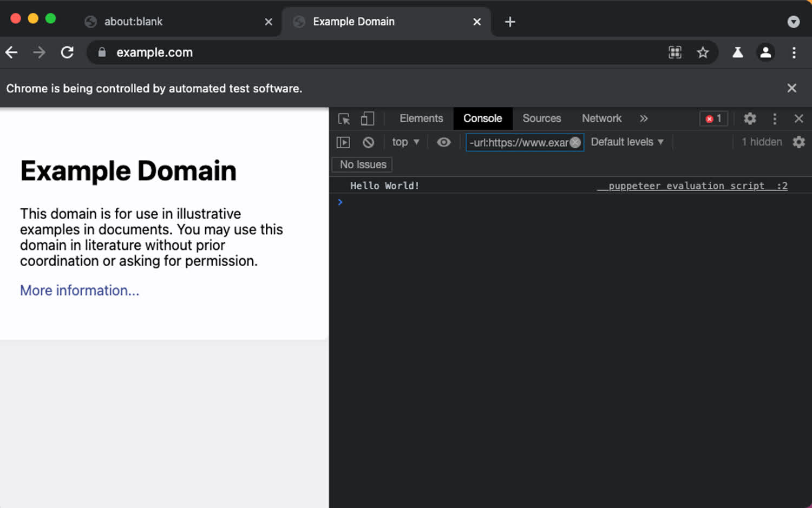Open the QR/grid icon in the address bar
Screen dimensions: 812x508
675,52
